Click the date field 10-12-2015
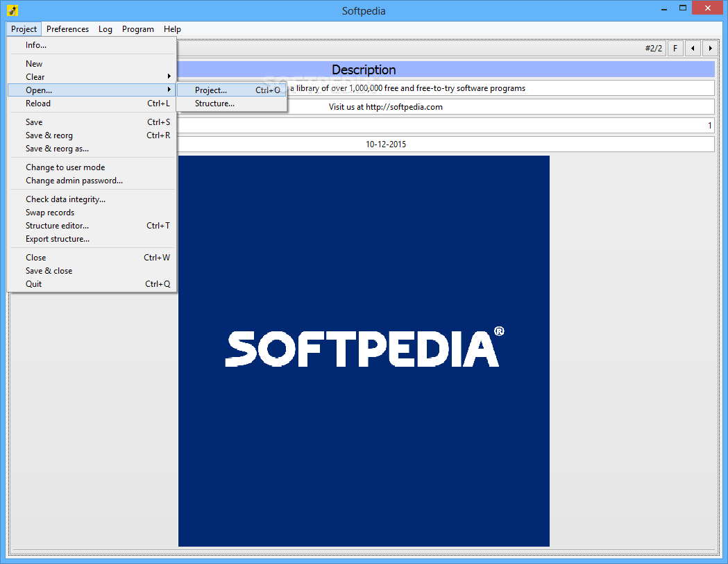728x564 pixels. [446, 144]
